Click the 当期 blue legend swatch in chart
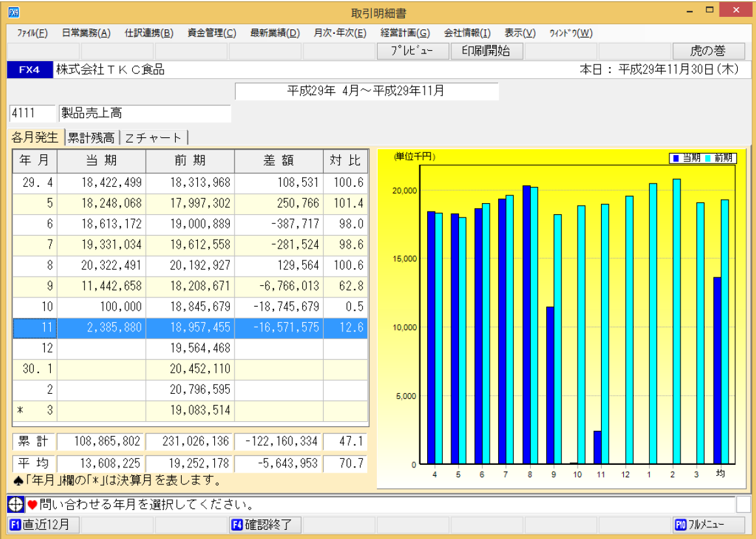Viewport: 756px width, 539px height. [x=676, y=158]
